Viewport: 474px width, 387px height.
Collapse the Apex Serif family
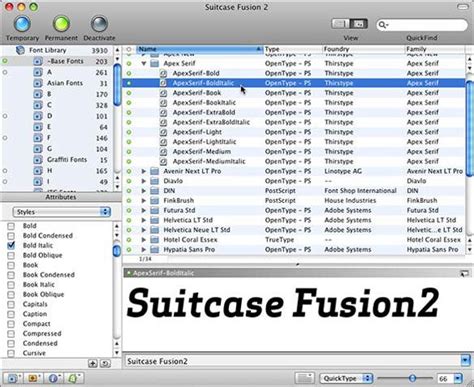144,63
